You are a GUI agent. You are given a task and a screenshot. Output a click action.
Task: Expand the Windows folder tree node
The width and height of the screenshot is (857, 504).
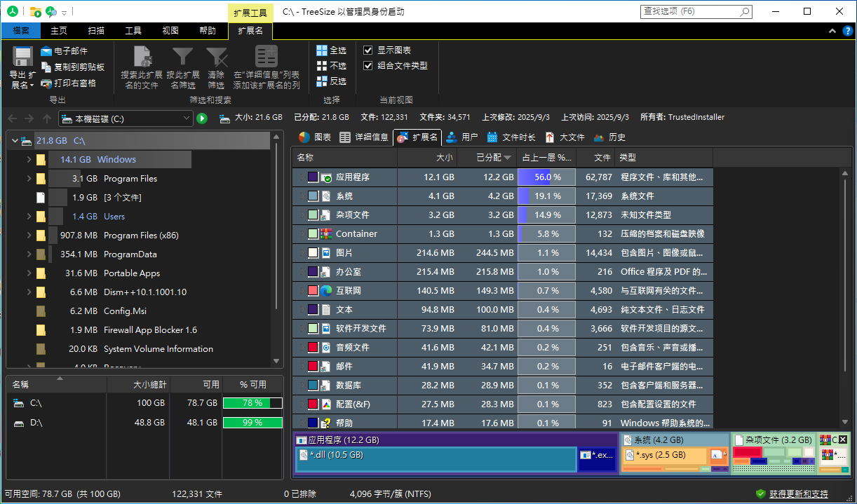coord(29,160)
